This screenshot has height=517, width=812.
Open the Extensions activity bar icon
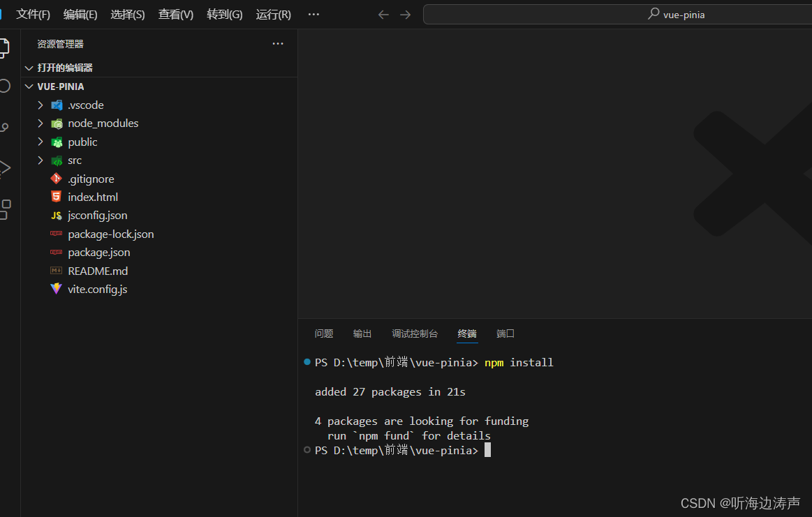[x=4, y=209]
